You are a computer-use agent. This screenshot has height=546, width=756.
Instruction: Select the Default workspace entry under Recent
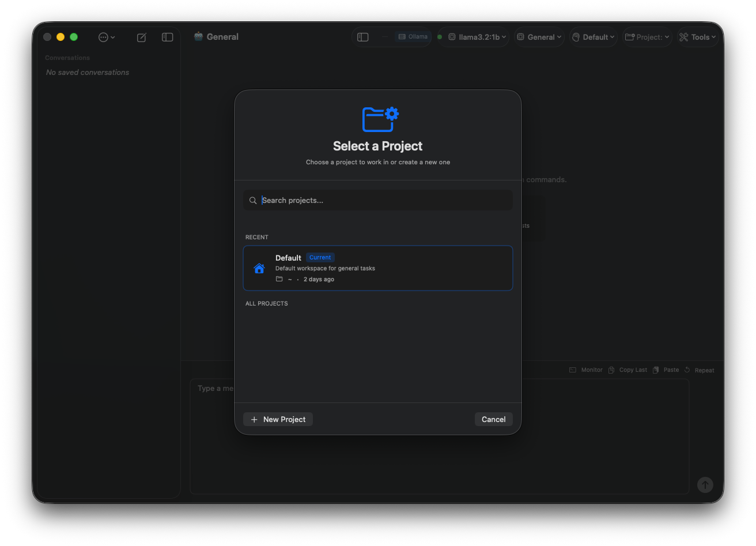point(378,268)
